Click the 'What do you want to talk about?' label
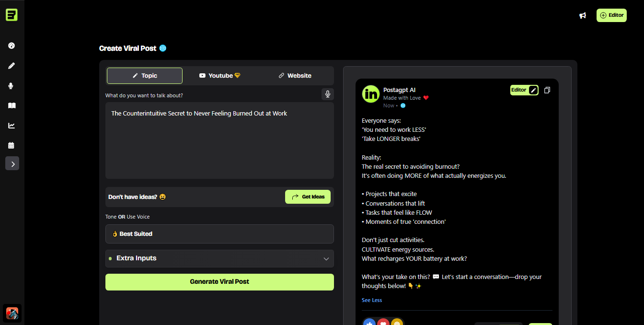Screen dimensions: 644x325 pos(144,95)
